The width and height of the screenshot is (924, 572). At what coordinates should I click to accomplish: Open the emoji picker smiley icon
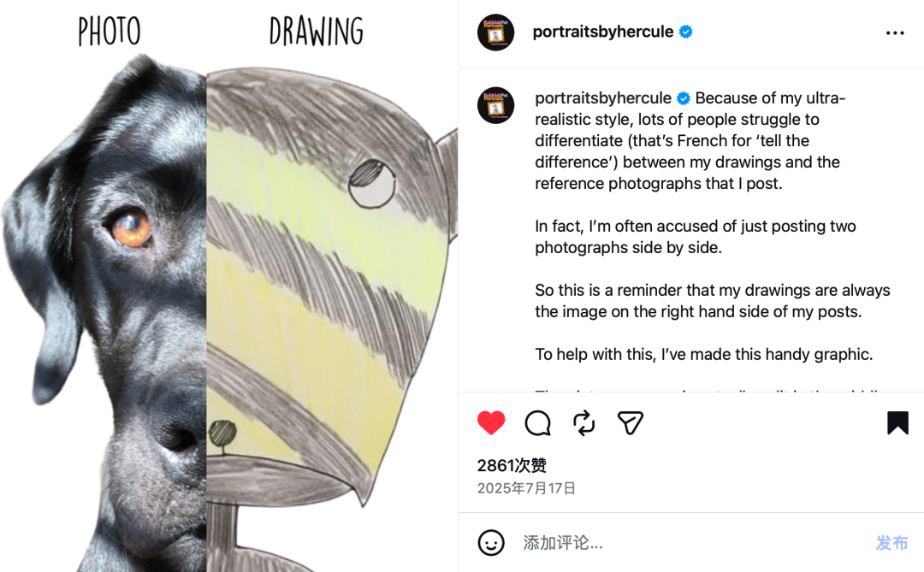click(491, 543)
